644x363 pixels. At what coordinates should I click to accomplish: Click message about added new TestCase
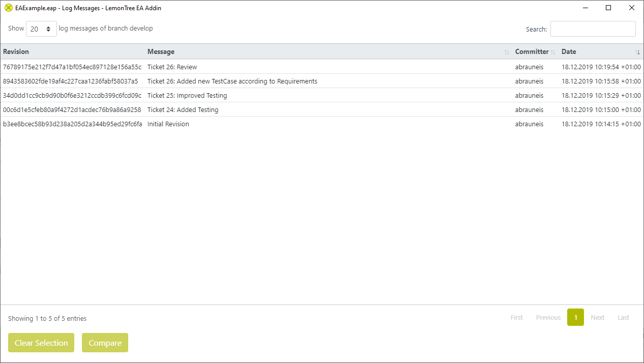(x=232, y=81)
